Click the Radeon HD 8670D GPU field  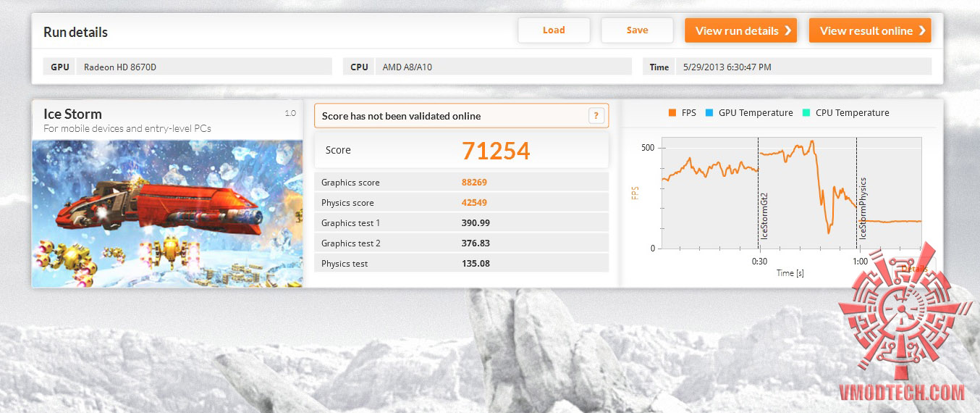point(204,67)
